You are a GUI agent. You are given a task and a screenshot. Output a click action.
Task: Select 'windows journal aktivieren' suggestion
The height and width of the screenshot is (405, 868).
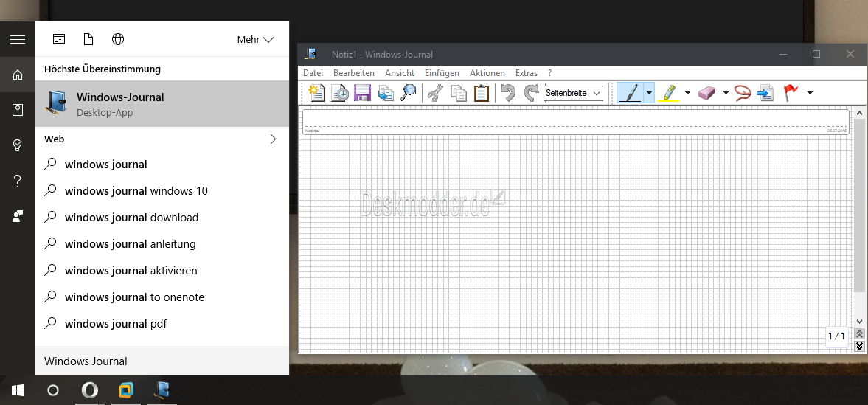pyautogui.click(x=162, y=271)
